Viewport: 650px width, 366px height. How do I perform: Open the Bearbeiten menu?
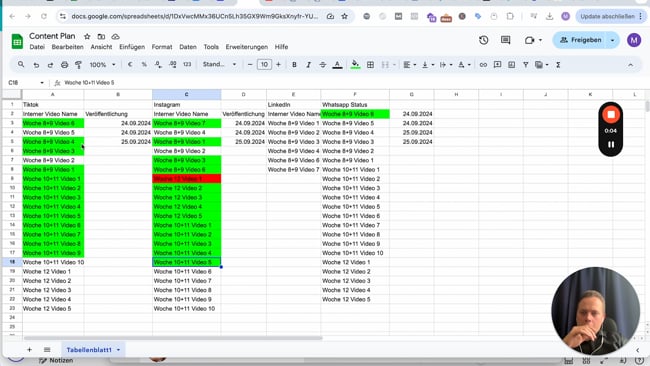coord(67,47)
